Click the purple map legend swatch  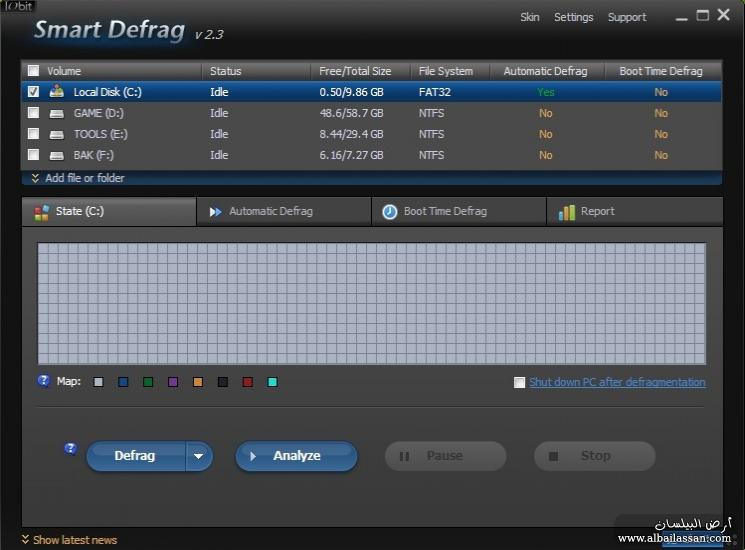pos(173,382)
